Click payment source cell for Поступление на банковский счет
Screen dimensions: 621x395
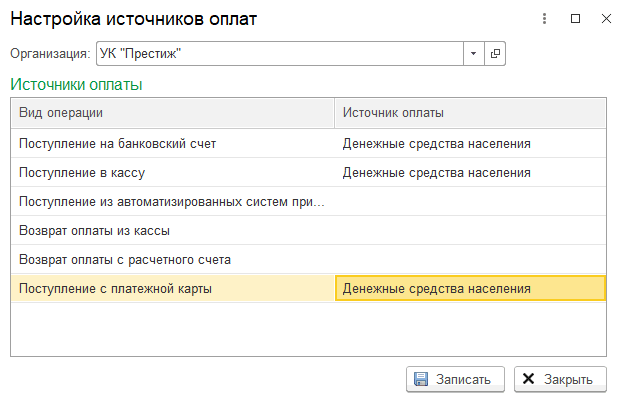click(471, 143)
